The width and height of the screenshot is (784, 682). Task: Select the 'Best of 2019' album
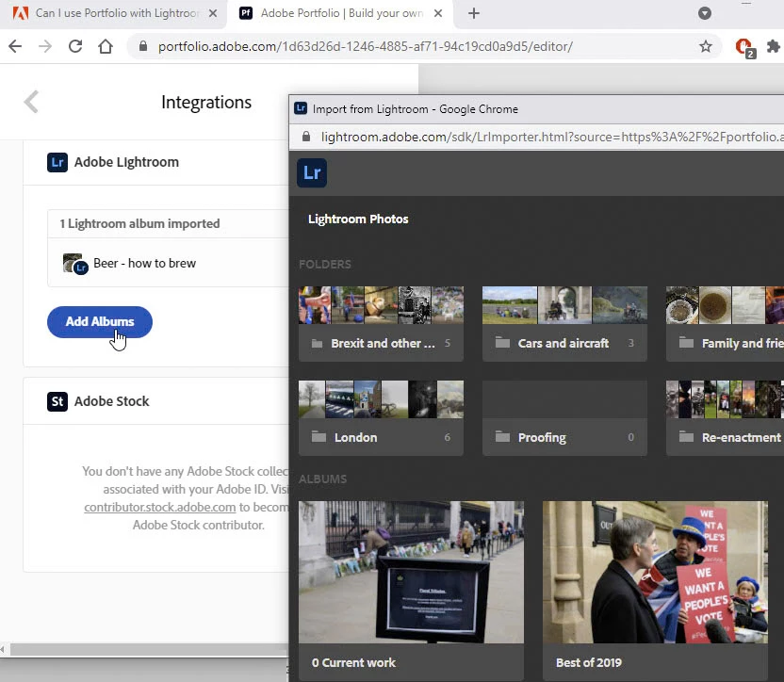tap(655, 591)
